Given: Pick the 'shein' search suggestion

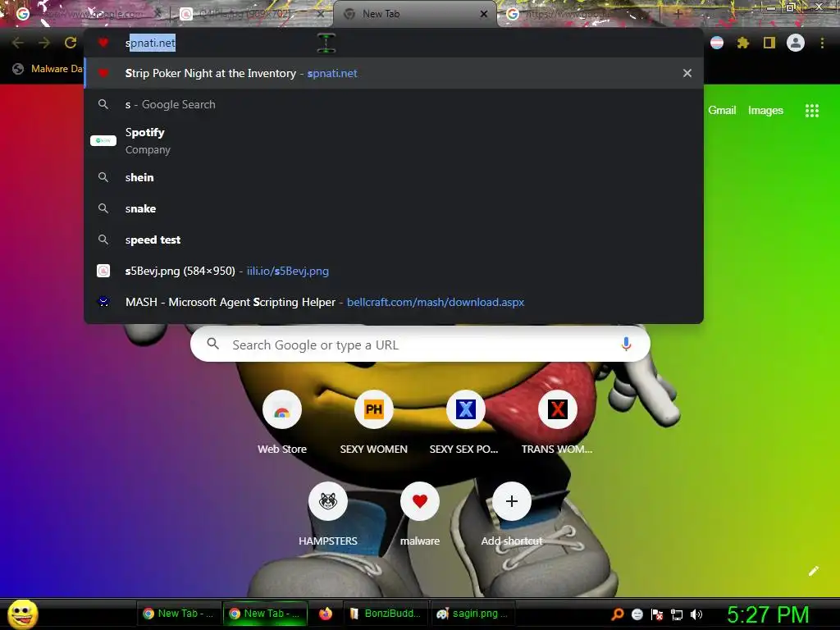Looking at the screenshot, I should (394, 177).
